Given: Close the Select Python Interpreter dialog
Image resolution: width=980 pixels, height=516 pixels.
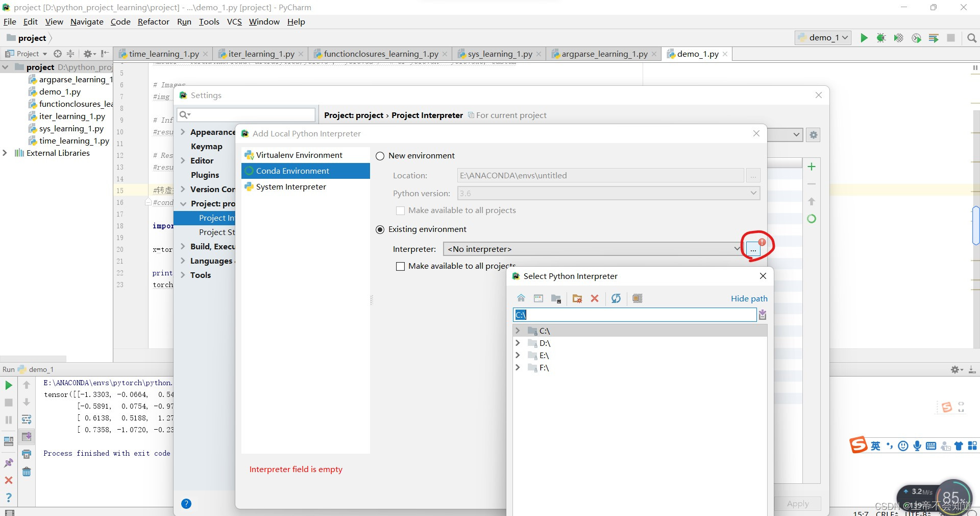Looking at the screenshot, I should click(x=763, y=276).
